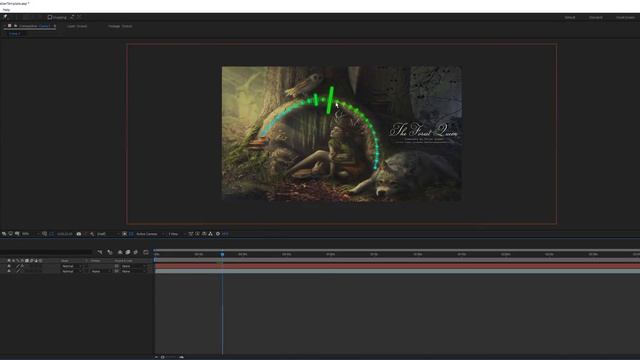Toggle the Mode column header
This screenshot has width=640, height=360.
tap(64, 260)
